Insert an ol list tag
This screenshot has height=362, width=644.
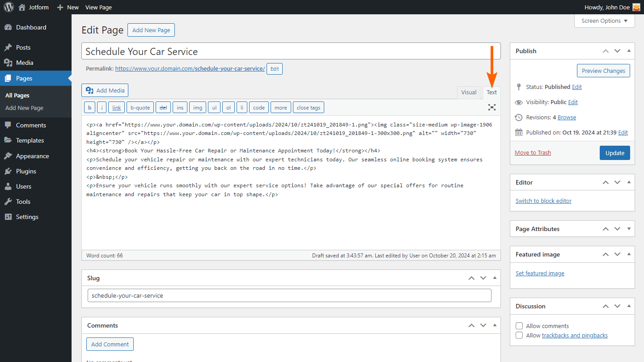click(229, 107)
